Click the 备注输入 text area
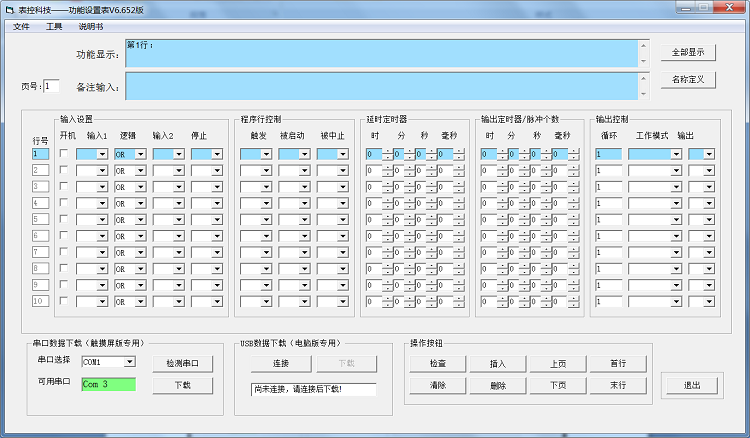This screenshot has width=750, height=438. coord(381,86)
